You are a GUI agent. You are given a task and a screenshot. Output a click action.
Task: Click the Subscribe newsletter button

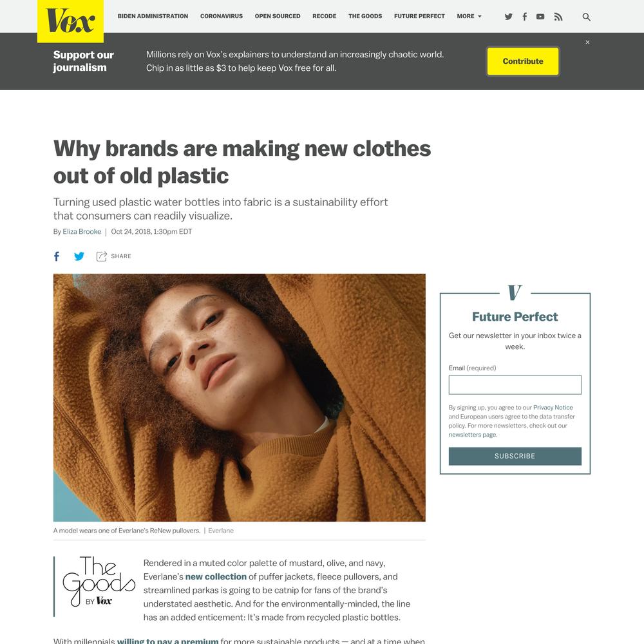click(515, 456)
